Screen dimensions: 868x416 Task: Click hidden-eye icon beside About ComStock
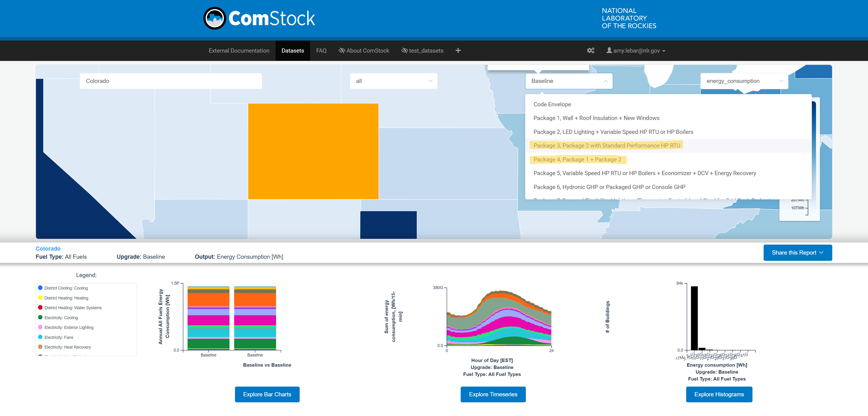click(342, 50)
